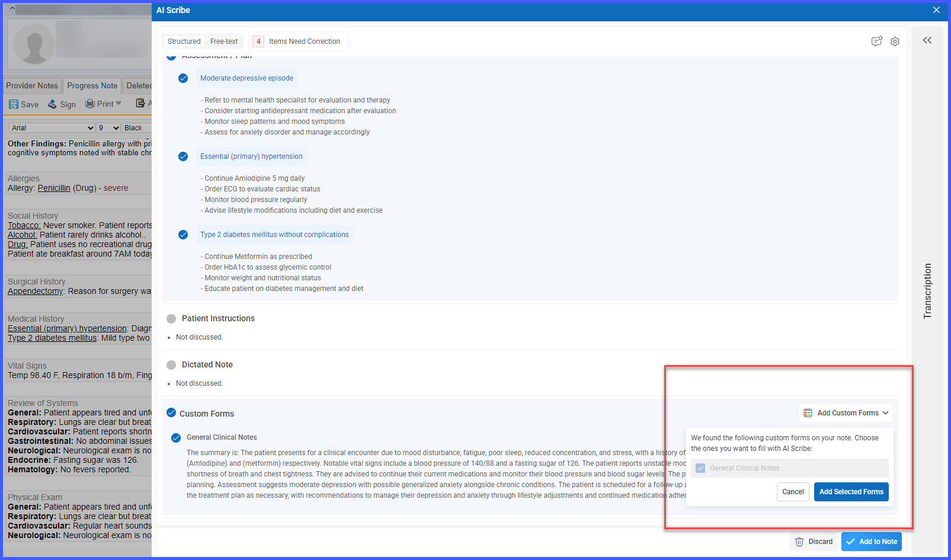Toggle the Patient Instructions section circle

(171, 319)
